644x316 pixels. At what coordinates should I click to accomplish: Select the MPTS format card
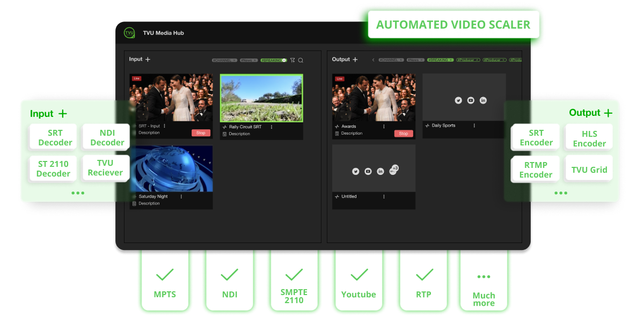click(165, 281)
